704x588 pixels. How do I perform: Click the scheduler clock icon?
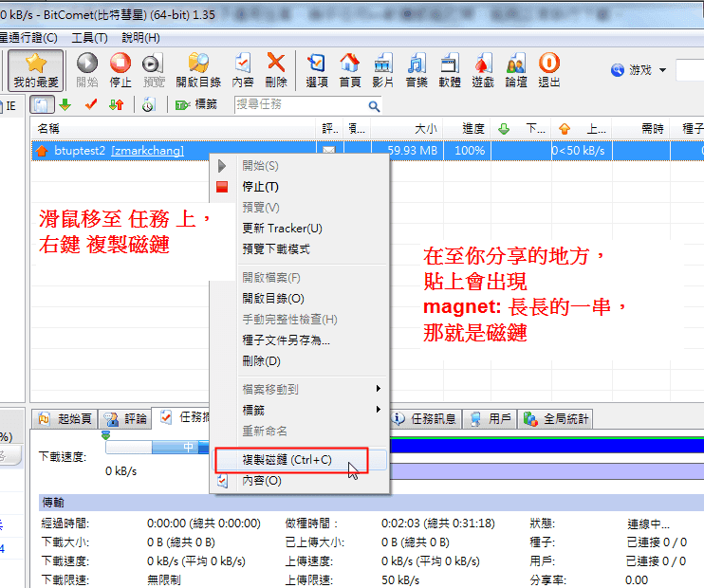click(148, 105)
